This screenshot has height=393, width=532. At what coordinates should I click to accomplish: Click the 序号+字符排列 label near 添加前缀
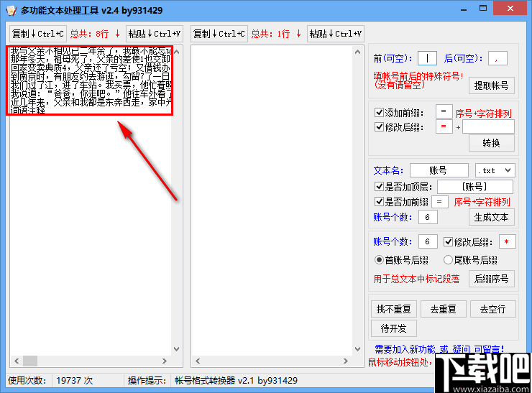pyautogui.click(x=483, y=114)
